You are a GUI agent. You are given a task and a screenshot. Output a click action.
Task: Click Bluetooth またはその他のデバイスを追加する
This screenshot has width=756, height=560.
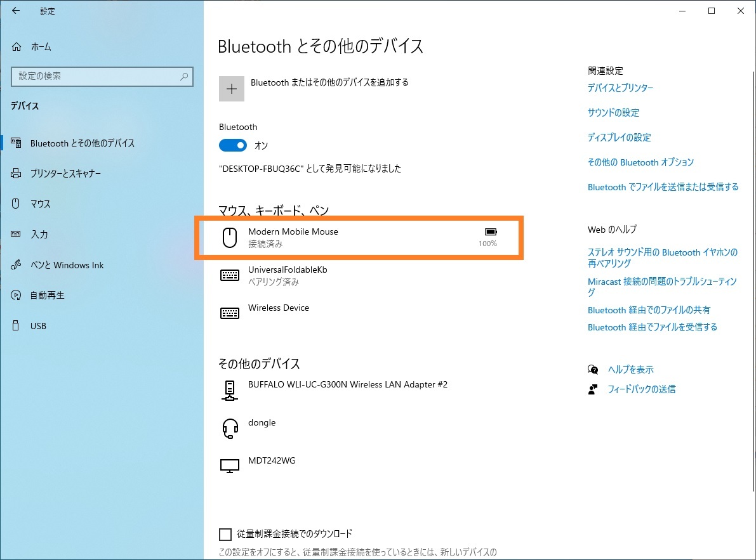click(x=329, y=82)
